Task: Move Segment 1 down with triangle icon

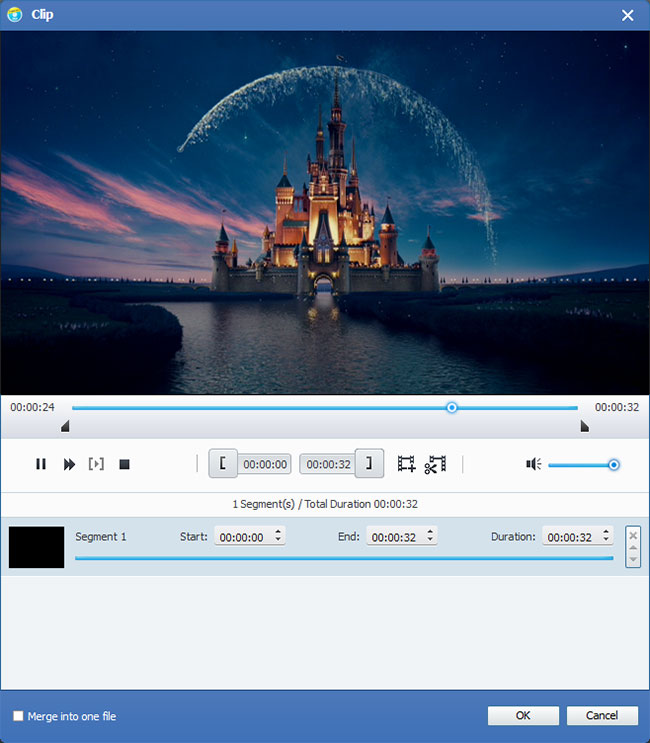Action: [x=633, y=559]
